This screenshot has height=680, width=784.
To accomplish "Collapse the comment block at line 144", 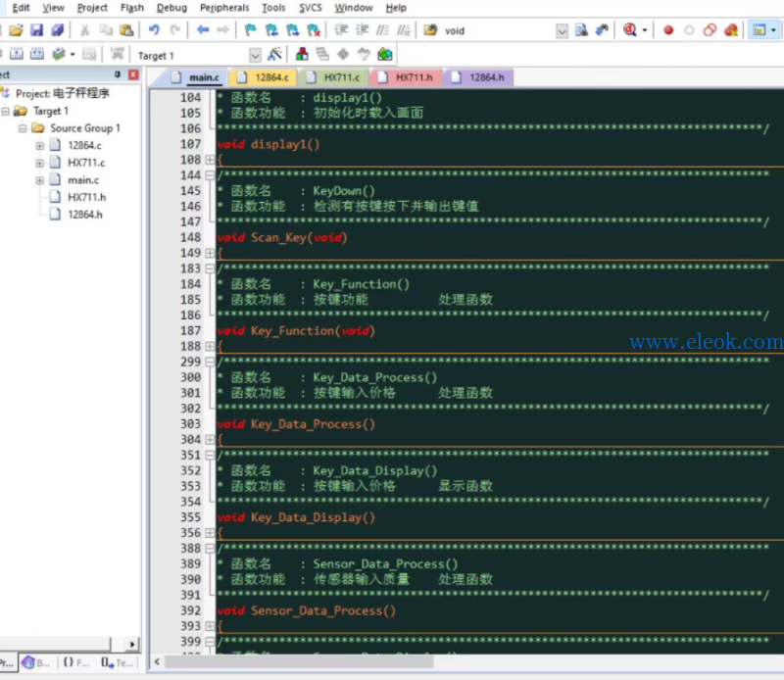I will (210, 175).
